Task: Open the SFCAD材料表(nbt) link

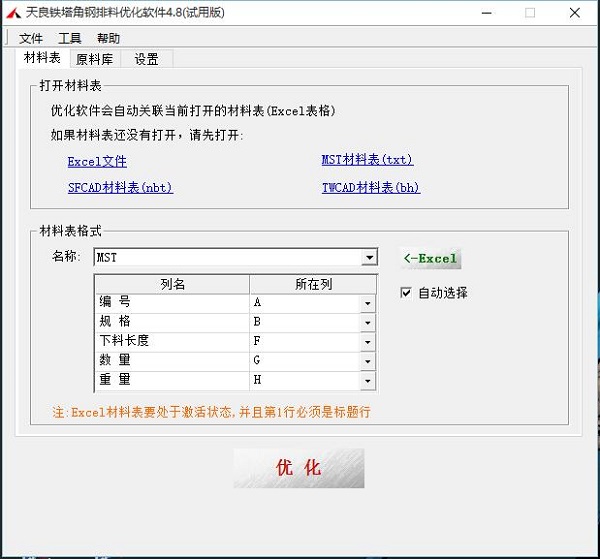Action: point(121,187)
